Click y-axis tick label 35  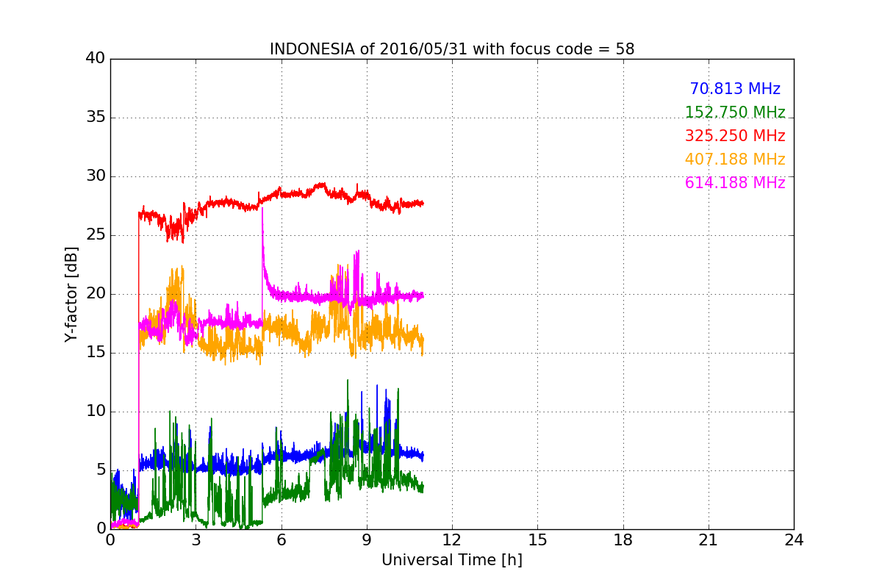tap(96, 118)
